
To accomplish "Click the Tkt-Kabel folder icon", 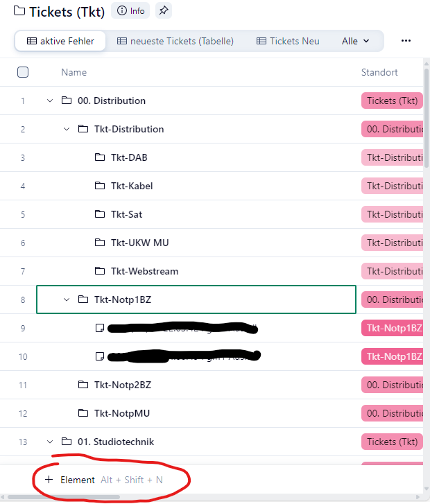I will click(x=99, y=186).
